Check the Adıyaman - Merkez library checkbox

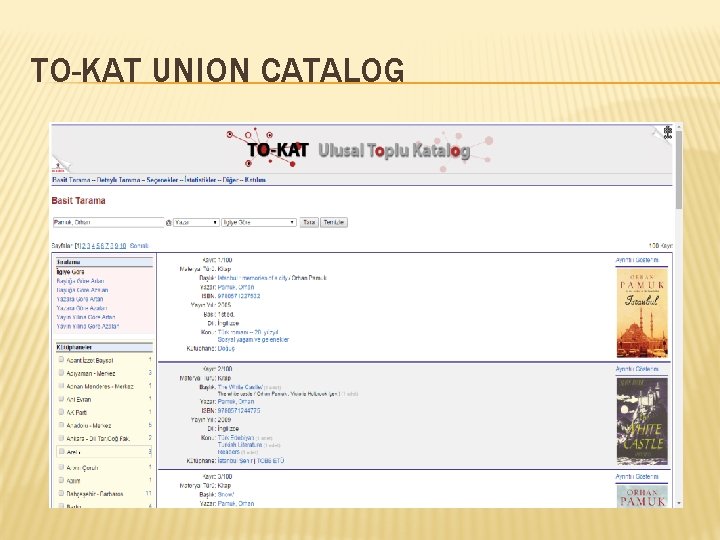61,373
